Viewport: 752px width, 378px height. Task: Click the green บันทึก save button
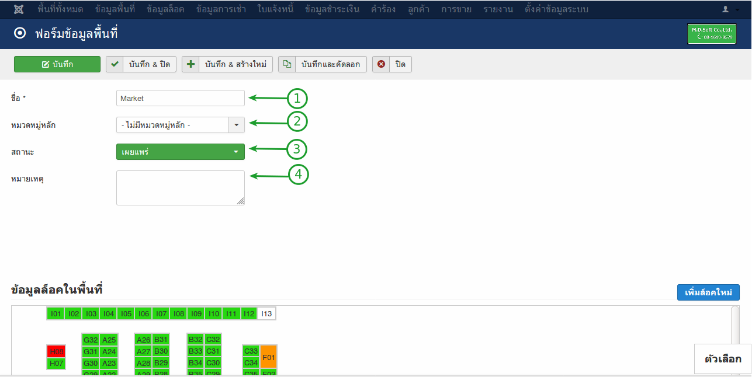(x=57, y=64)
